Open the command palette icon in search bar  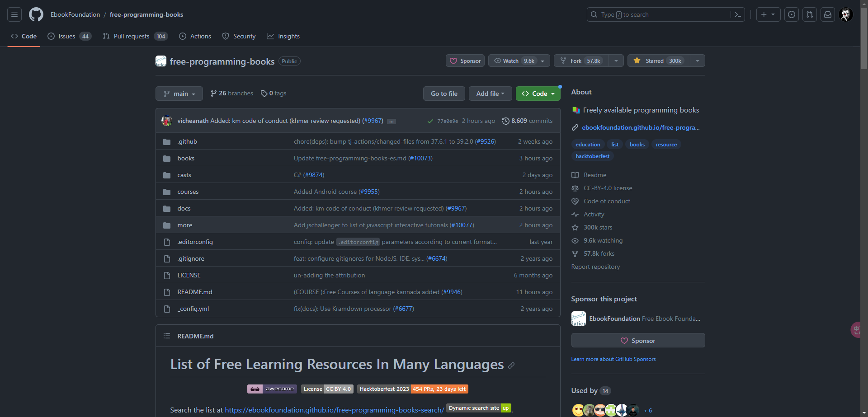(x=737, y=14)
